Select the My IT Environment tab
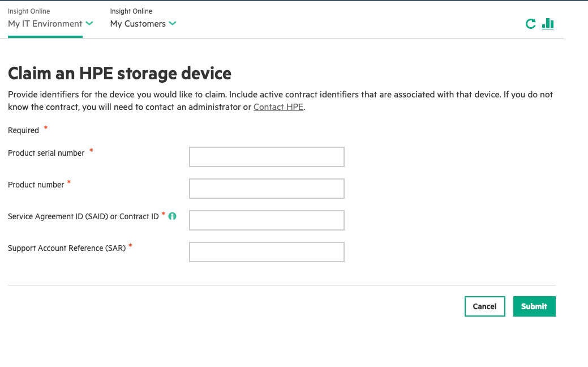Screen dimensions: 588x367 (x=45, y=24)
